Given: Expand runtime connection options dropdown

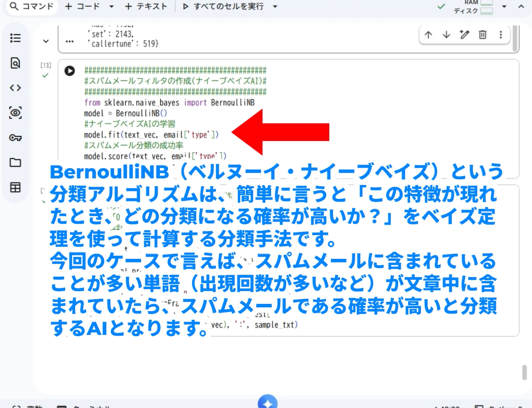Looking at the screenshot, I should (x=504, y=6).
